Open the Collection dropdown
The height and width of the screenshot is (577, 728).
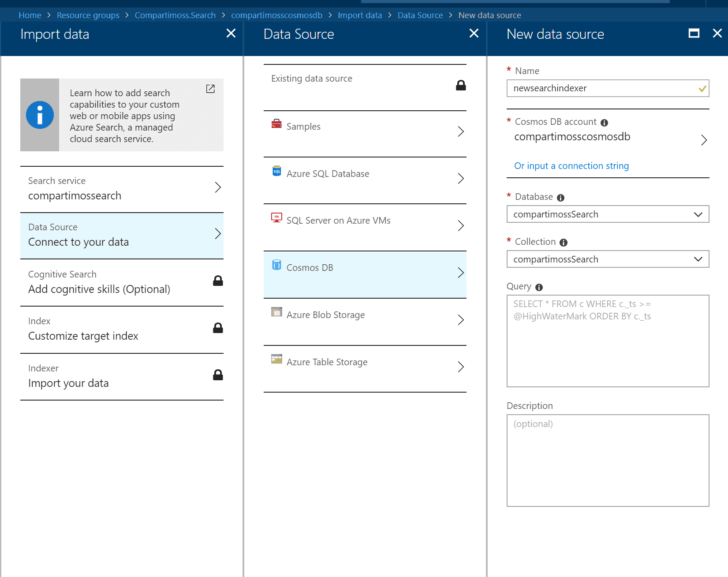pyautogui.click(x=608, y=259)
